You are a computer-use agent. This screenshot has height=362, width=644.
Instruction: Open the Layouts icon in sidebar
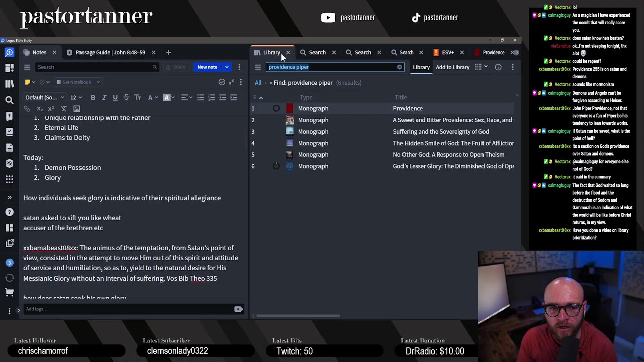(9, 68)
